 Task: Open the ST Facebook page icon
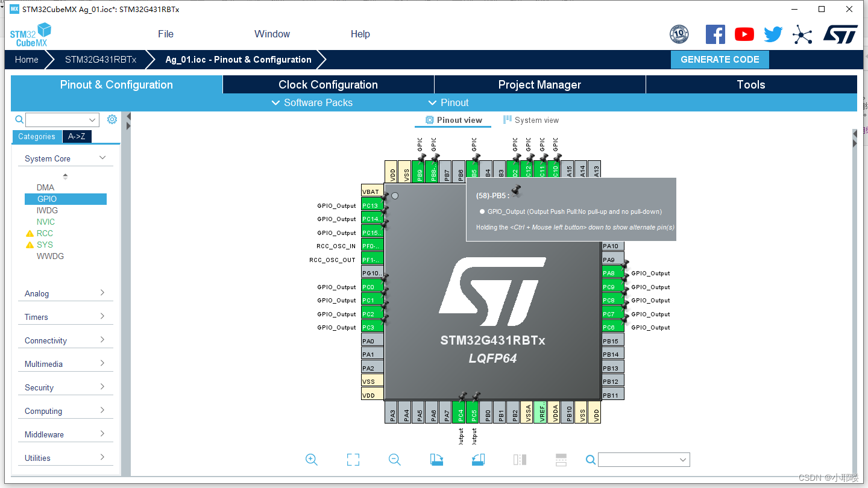pyautogui.click(x=715, y=34)
